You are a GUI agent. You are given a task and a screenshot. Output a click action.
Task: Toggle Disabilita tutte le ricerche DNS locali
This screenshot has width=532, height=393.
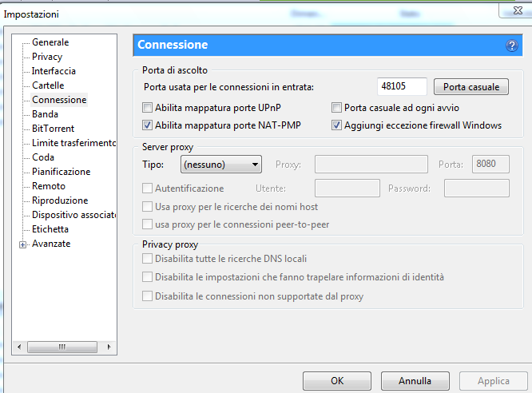point(147,259)
